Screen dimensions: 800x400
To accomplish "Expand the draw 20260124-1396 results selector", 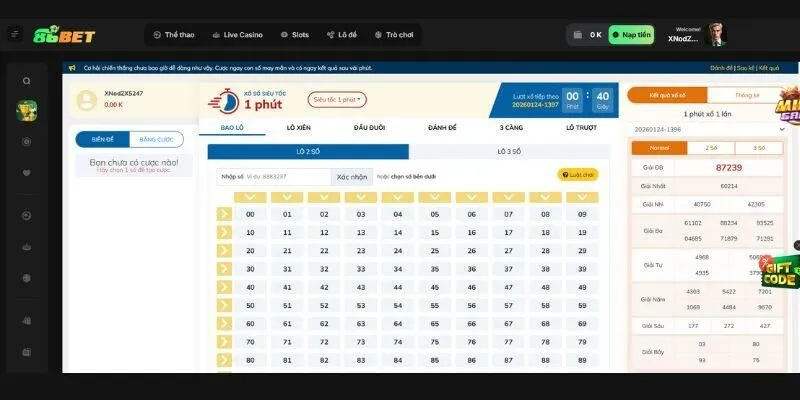I will pos(782,129).
